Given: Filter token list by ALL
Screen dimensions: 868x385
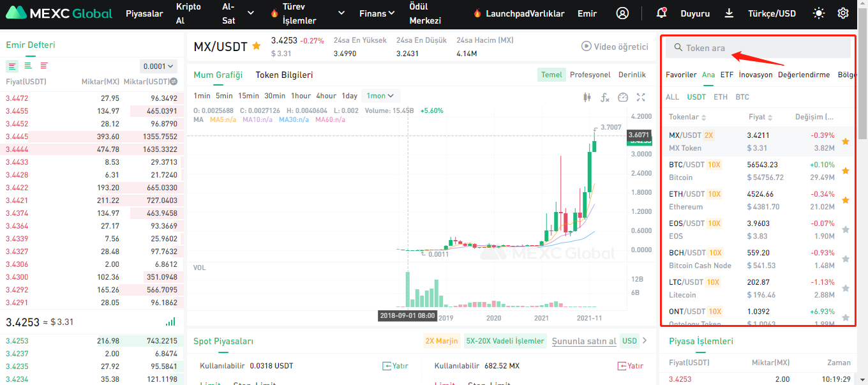Looking at the screenshot, I should (673, 97).
